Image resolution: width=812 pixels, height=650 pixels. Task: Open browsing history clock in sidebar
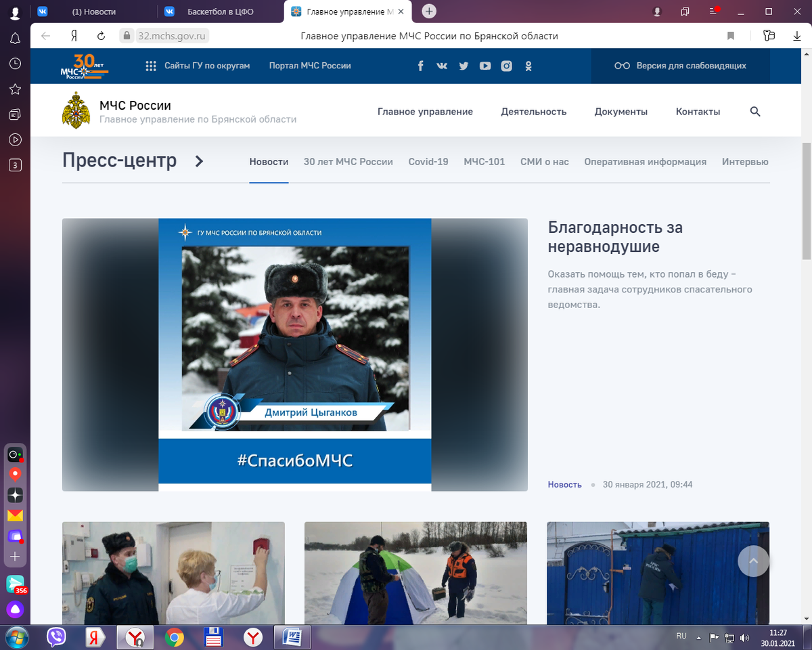(15, 64)
